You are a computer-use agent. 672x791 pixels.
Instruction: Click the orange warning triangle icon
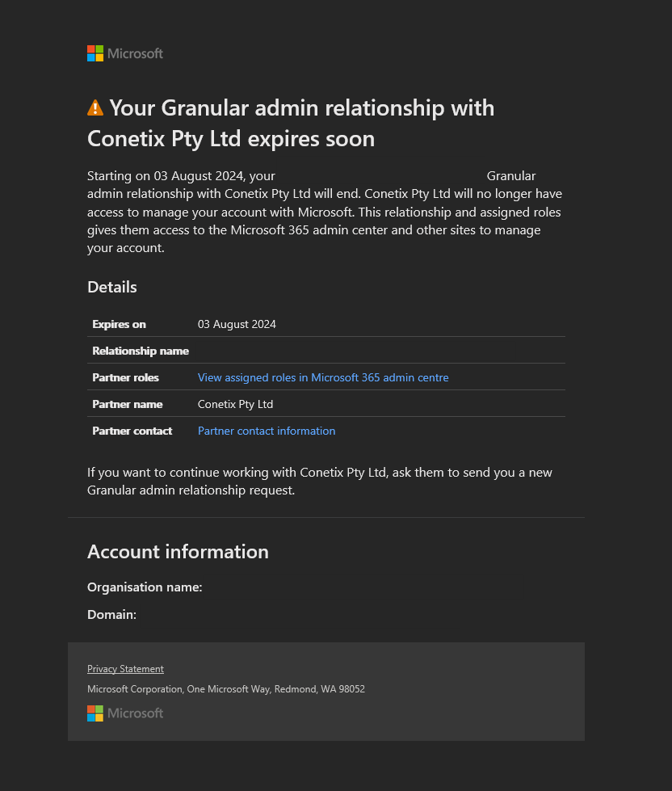(x=95, y=107)
